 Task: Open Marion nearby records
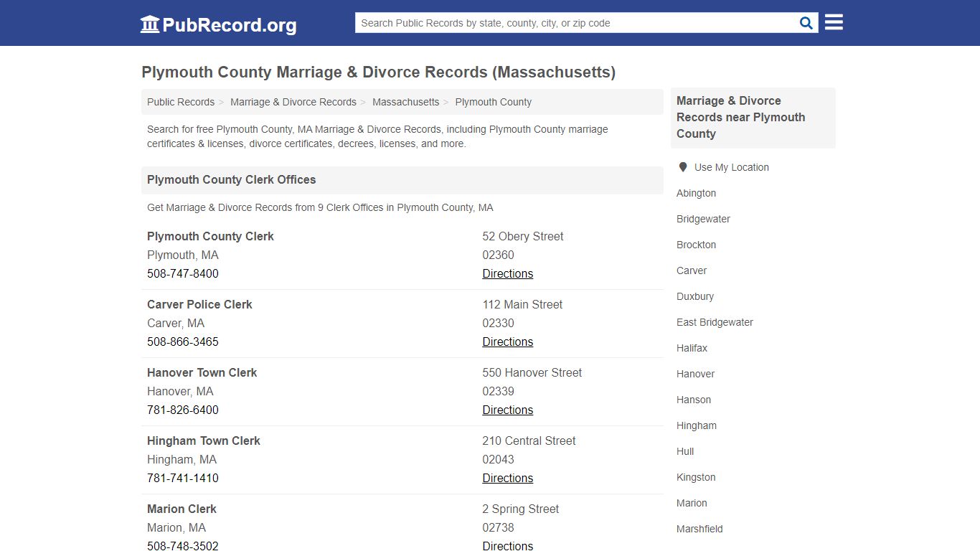coord(692,503)
